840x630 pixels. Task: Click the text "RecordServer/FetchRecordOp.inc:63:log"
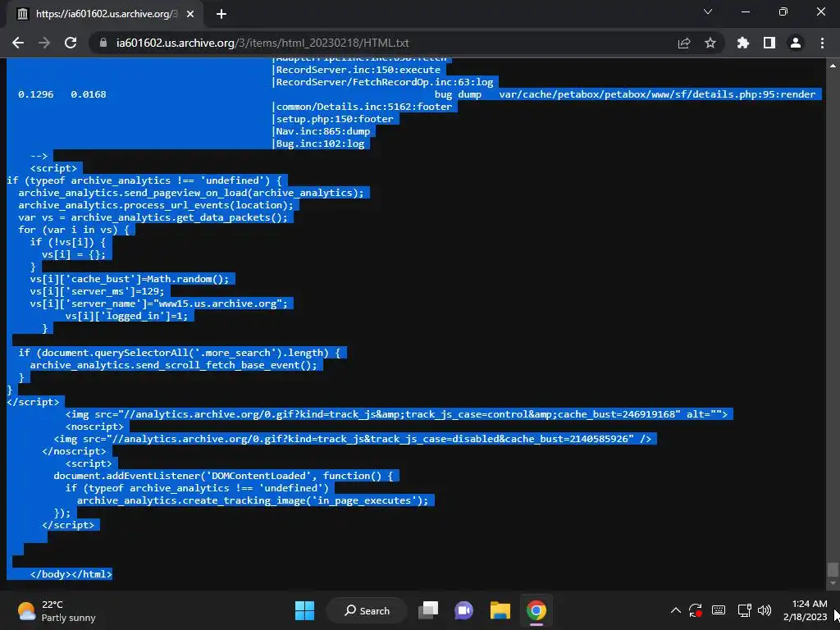(x=385, y=82)
